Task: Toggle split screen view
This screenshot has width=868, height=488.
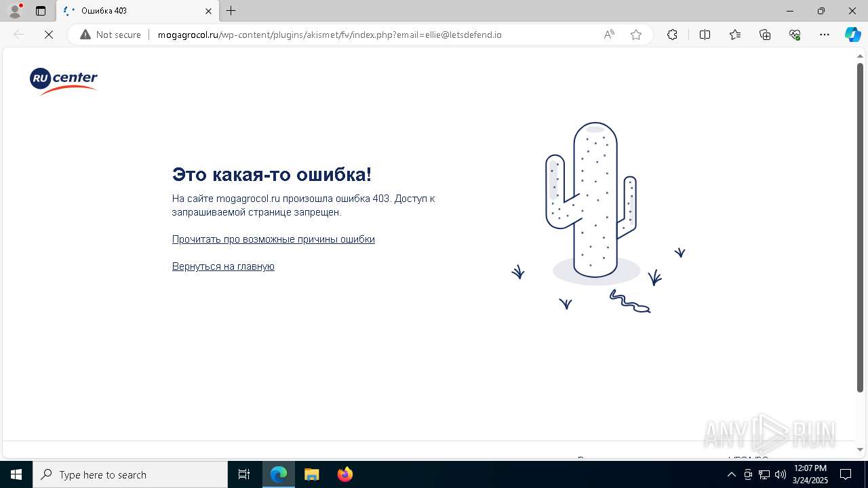Action: [705, 35]
